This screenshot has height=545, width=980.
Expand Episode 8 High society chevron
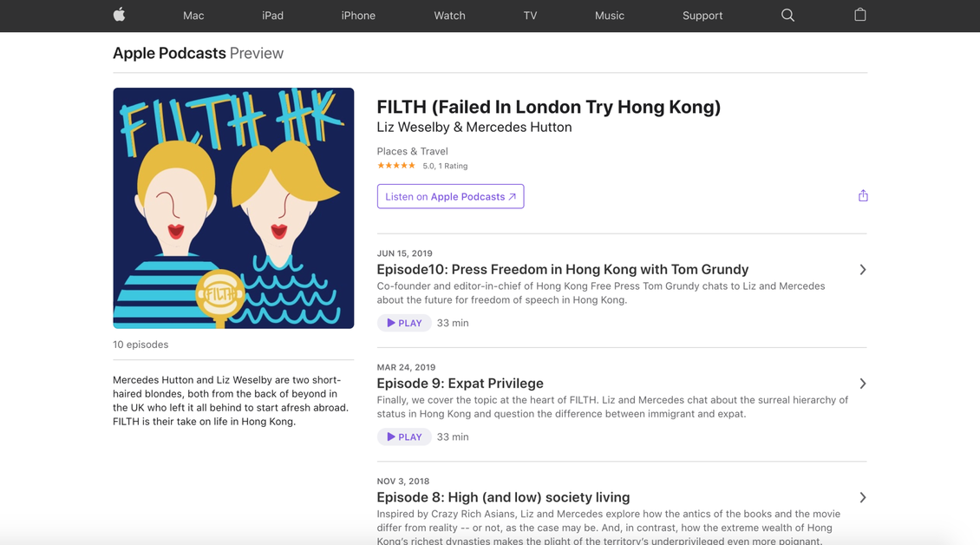point(863,497)
